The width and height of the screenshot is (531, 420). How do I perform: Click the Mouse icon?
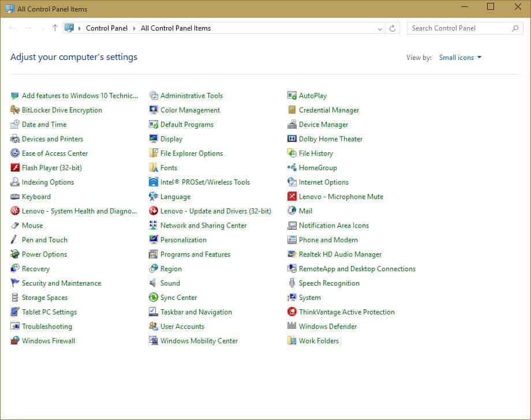[15, 226]
